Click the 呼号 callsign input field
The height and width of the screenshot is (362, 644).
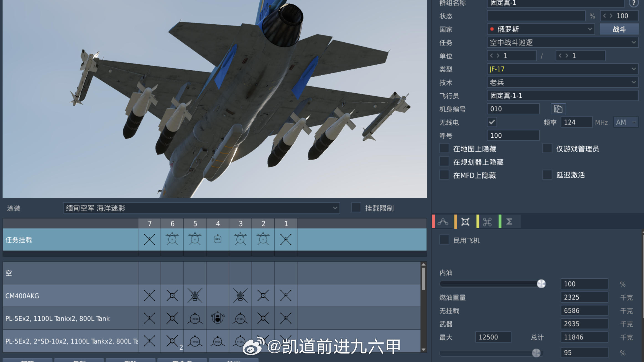(x=513, y=135)
